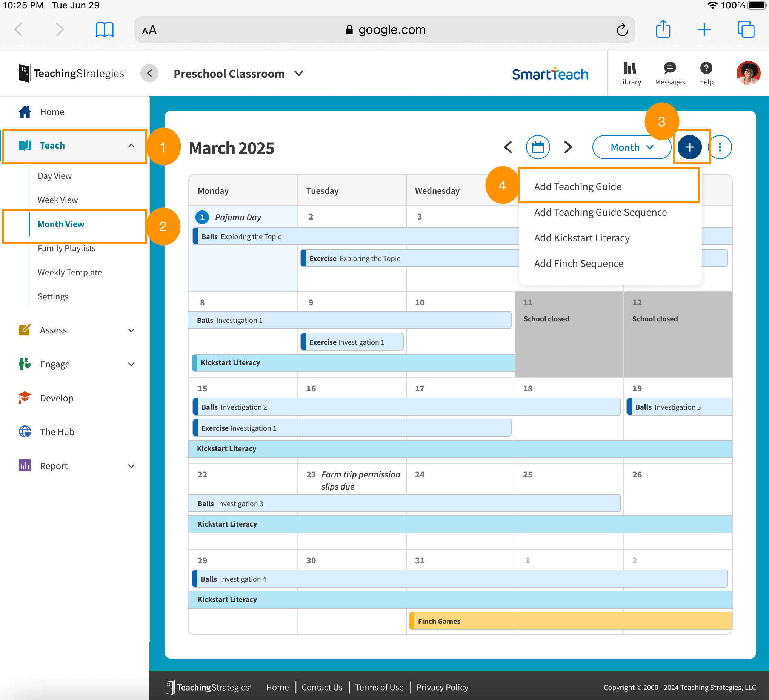Open Week View in sidebar
Screen dimensions: 769x700
(x=58, y=200)
